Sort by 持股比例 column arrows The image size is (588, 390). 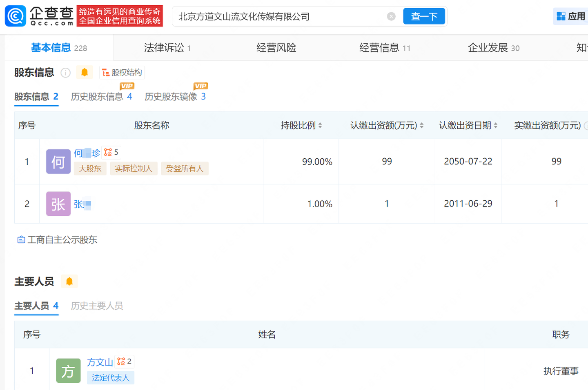320,126
